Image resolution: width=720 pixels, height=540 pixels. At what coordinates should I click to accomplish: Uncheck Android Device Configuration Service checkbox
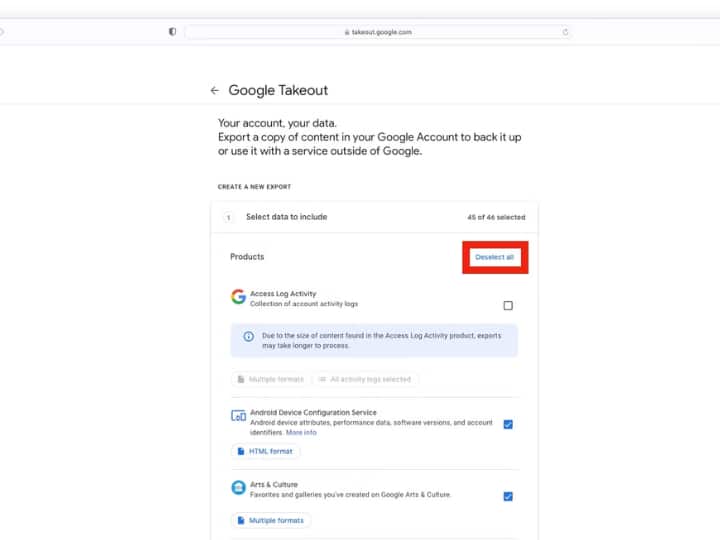(508, 424)
